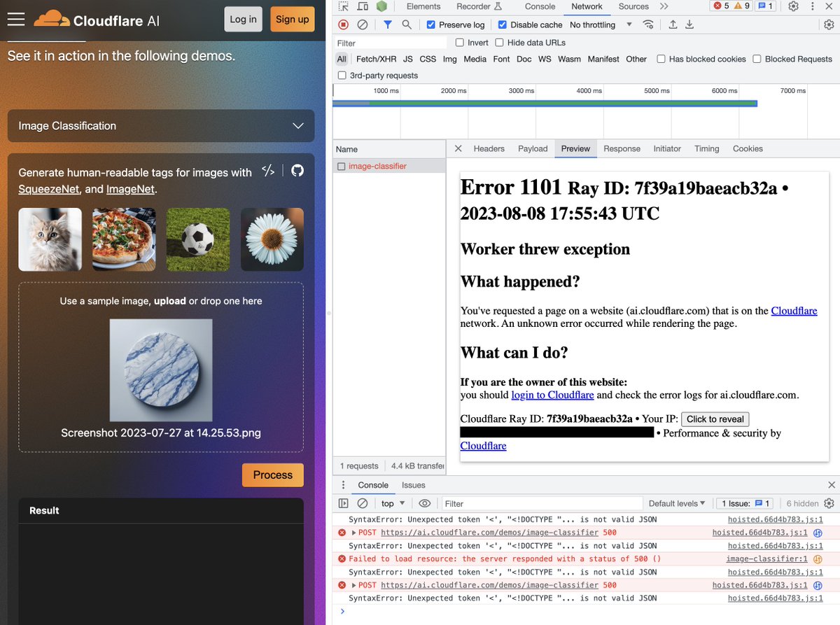The height and width of the screenshot is (625, 840).
Task: Switch to the Sources tab
Action: click(633, 6)
